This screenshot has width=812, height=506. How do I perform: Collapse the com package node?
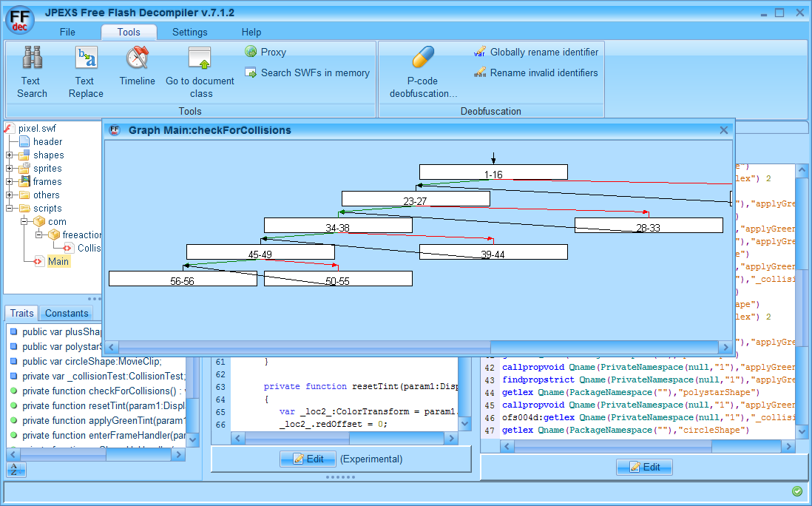[24, 222]
